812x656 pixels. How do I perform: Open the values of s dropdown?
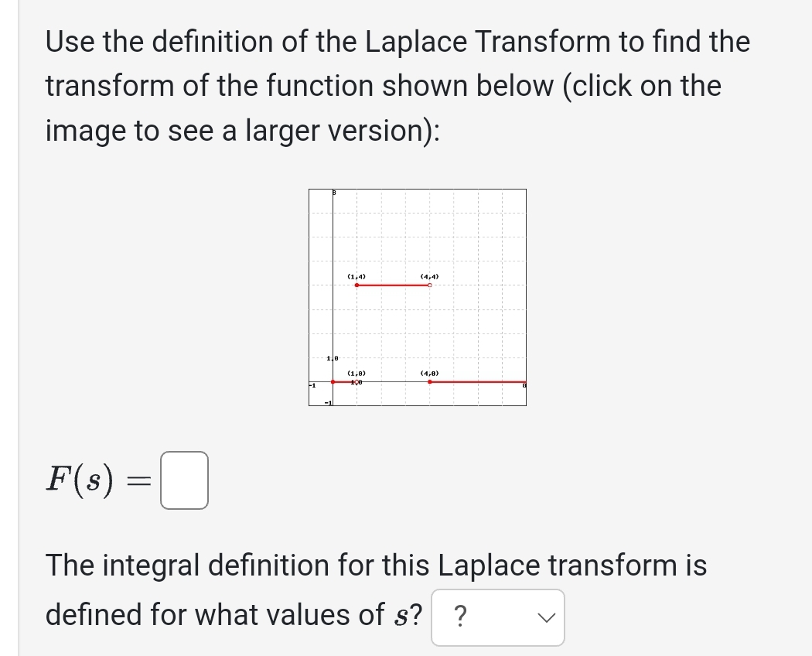(x=498, y=617)
